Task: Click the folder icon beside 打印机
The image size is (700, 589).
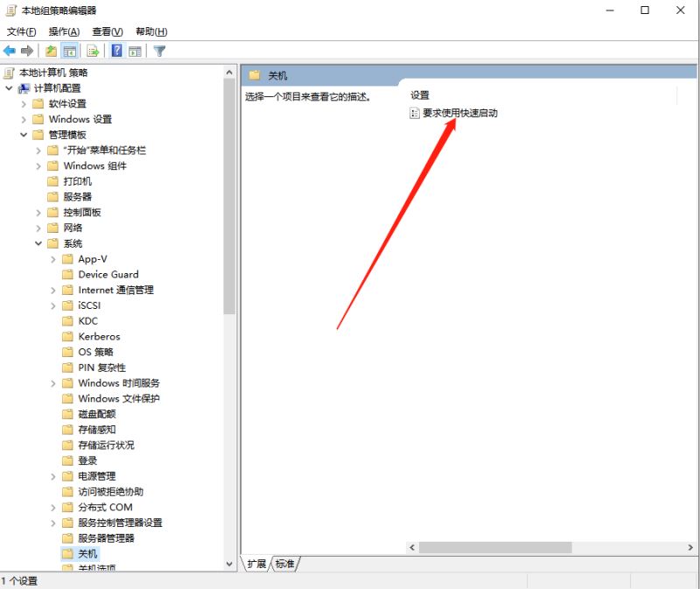Action: point(53,181)
